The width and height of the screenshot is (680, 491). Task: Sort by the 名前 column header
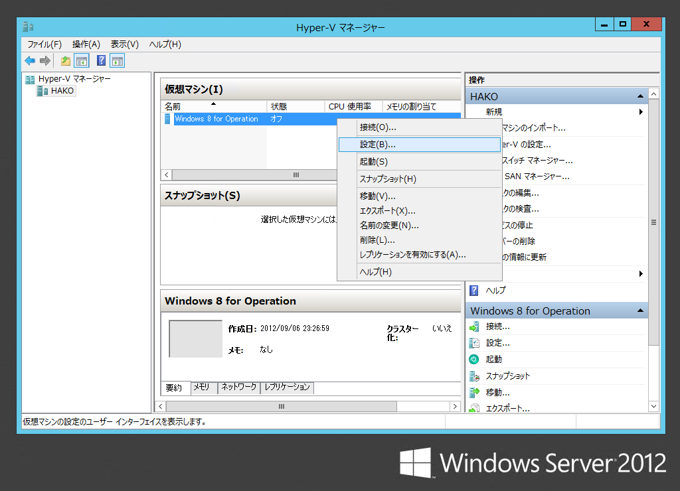point(214,106)
